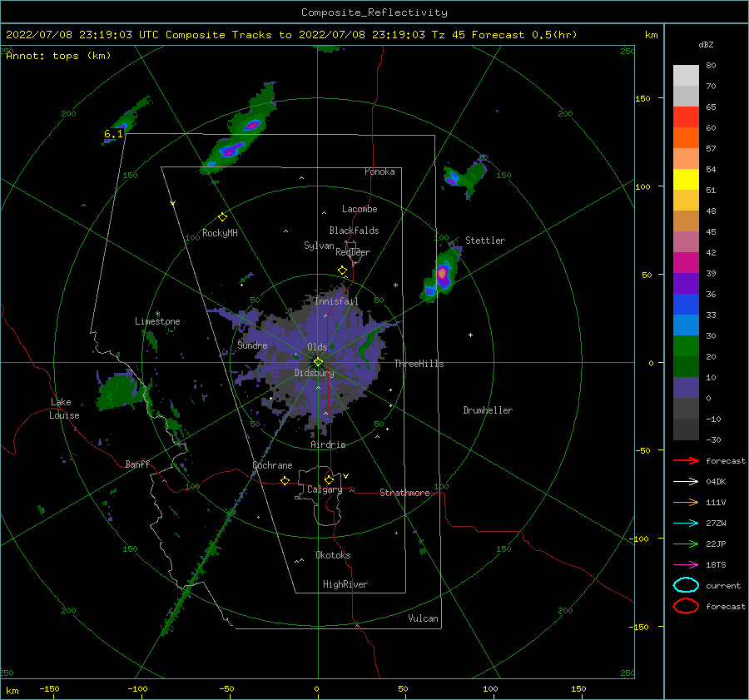The image size is (749, 700).
Task: Click the Didsbury city label
Action: pos(315,373)
